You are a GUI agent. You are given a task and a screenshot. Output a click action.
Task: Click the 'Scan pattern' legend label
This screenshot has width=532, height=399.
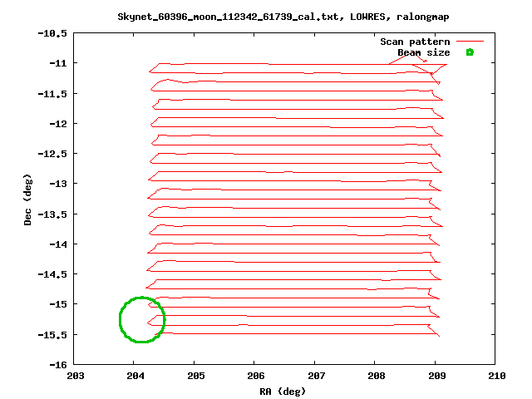(x=415, y=42)
